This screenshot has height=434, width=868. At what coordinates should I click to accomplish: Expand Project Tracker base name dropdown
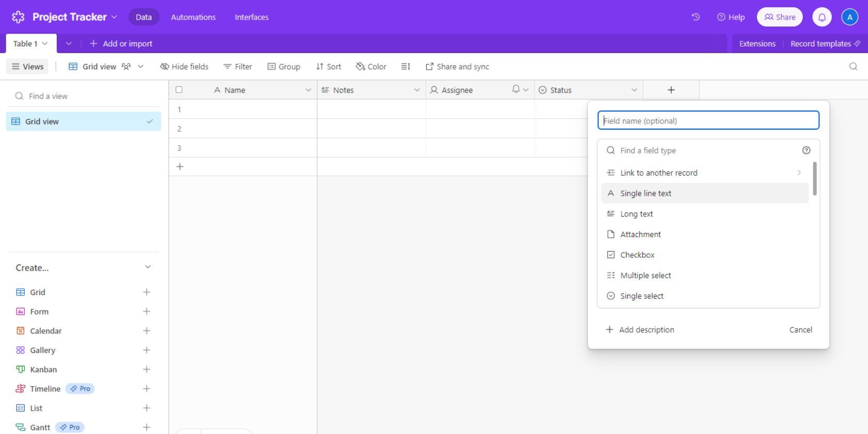coord(114,17)
